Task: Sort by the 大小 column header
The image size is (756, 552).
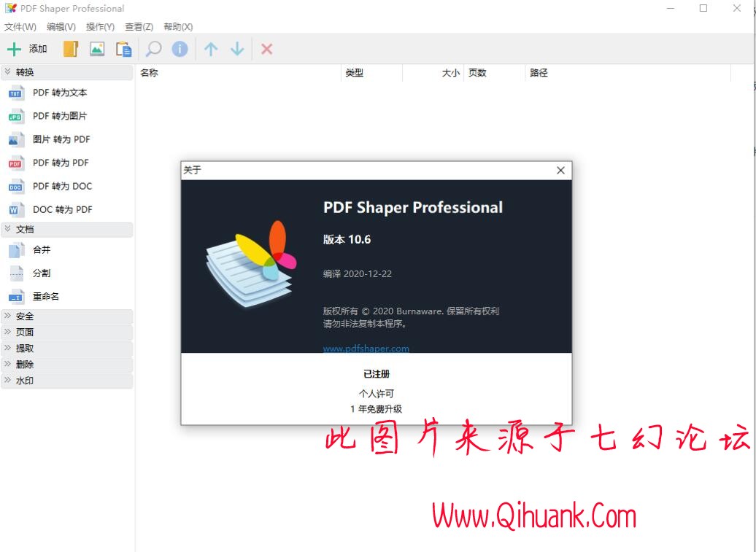Action: (433, 73)
